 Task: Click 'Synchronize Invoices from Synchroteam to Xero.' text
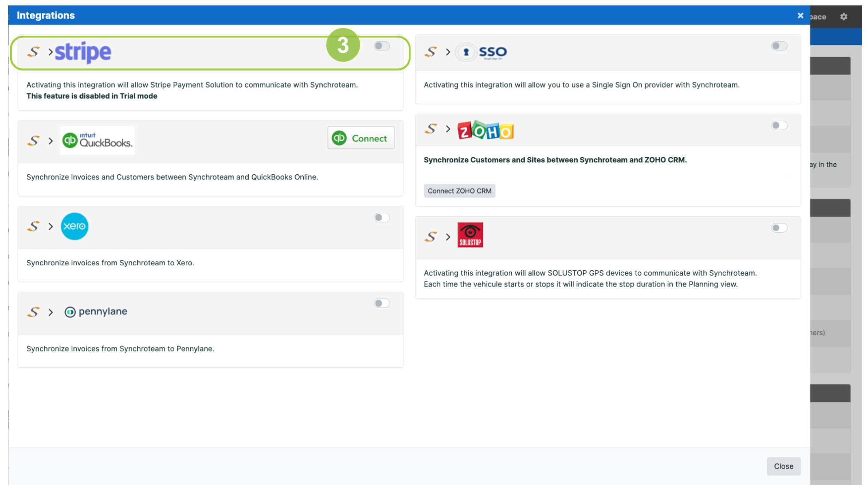click(x=110, y=263)
